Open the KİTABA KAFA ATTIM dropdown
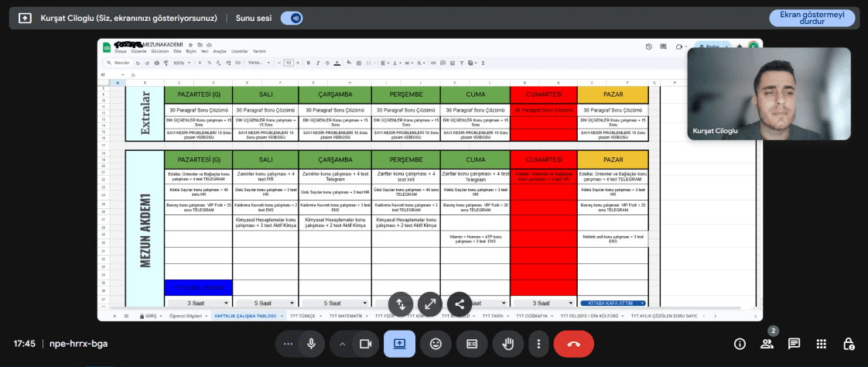The height and width of the screenshot is (367, 868). [x=613, y=304]
